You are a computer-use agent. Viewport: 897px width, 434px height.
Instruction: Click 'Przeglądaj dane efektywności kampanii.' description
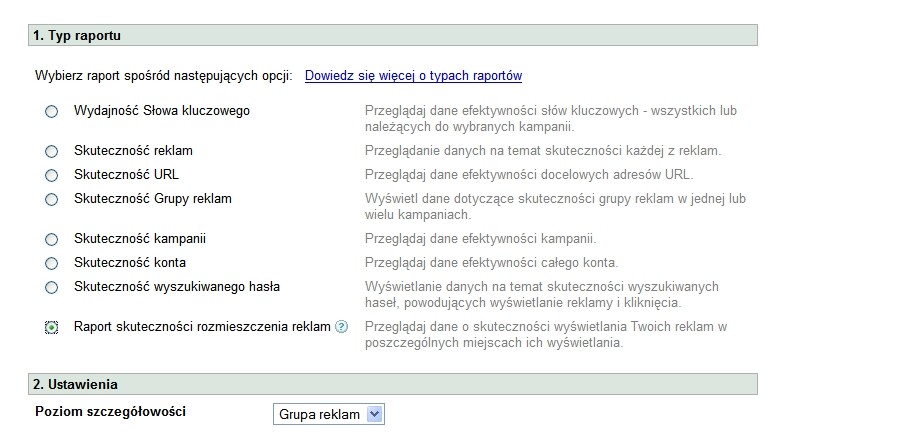point(481,239)
